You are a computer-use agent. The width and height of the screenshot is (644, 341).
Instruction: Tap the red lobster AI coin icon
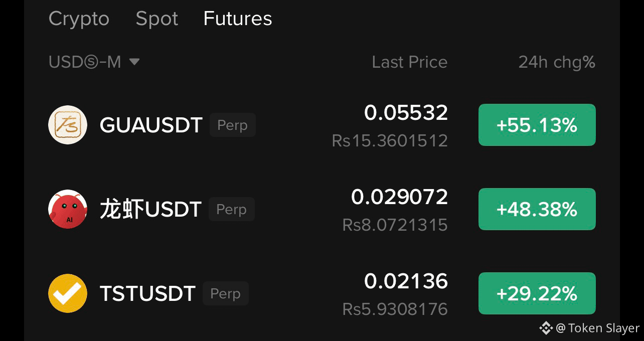[x=68, y=209]
